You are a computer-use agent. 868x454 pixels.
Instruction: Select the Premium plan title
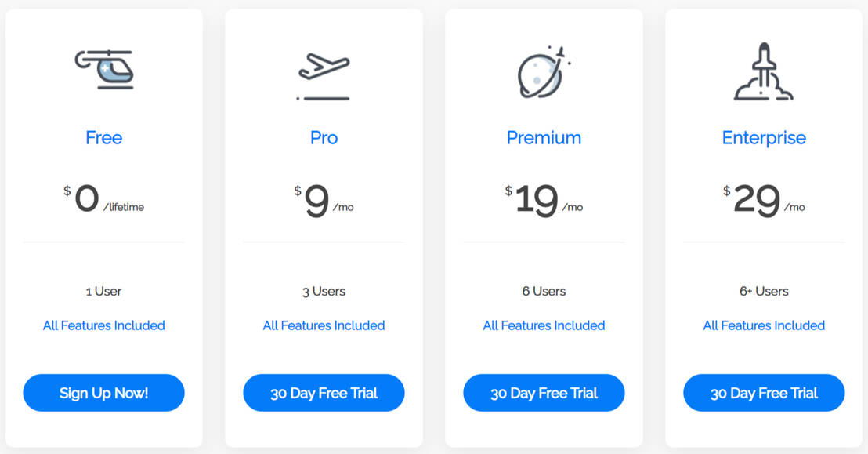point(544,138)
